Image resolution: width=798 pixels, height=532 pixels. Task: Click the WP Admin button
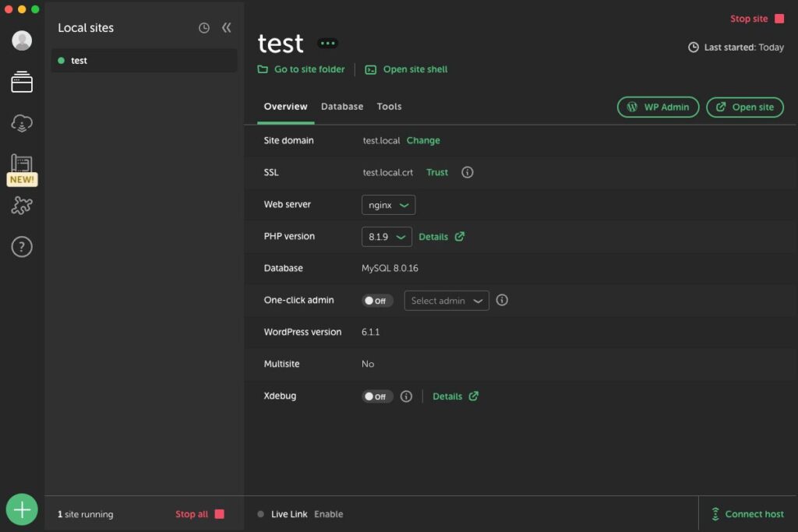(x=658, y=107)
